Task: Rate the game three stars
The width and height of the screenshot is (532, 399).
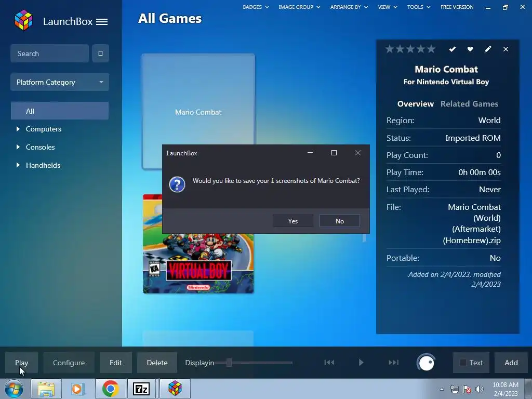Action: (x=410, y=49)
